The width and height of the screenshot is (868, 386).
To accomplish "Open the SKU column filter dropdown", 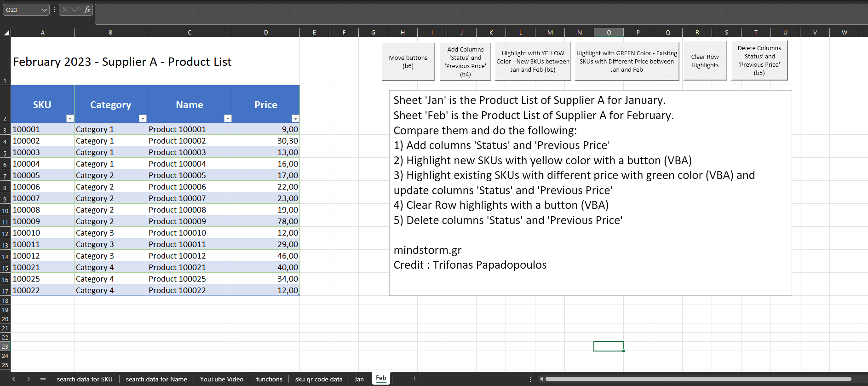I will 69,119.
